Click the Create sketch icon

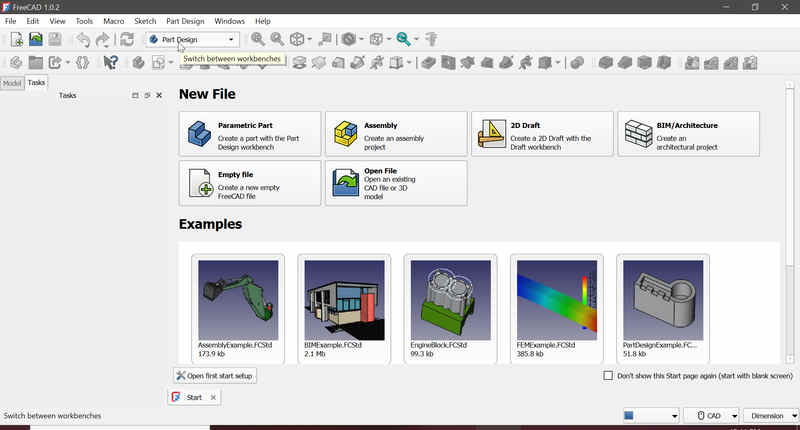point(159,63)
